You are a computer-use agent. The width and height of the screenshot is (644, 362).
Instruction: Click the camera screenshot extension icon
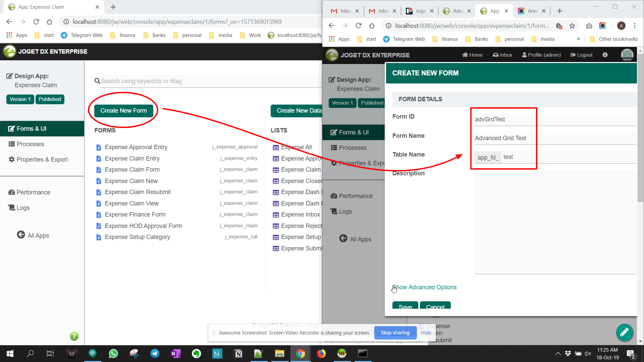pos(589,26)
